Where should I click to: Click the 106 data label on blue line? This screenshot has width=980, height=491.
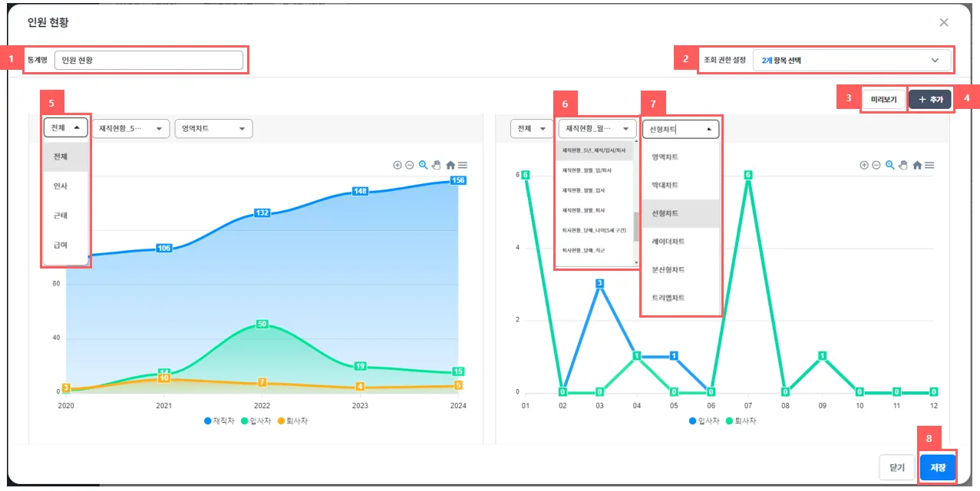click(x=164, y=248)
